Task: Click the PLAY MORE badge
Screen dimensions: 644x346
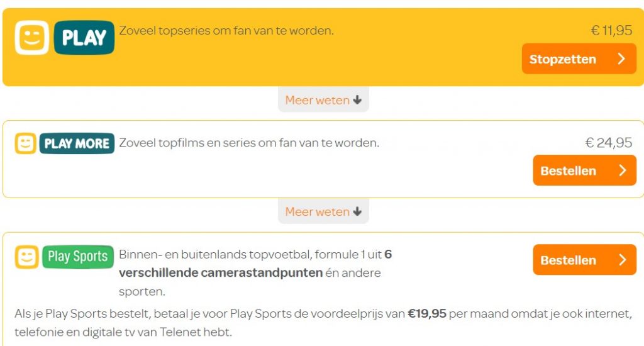Action: (x=77, y=143)
